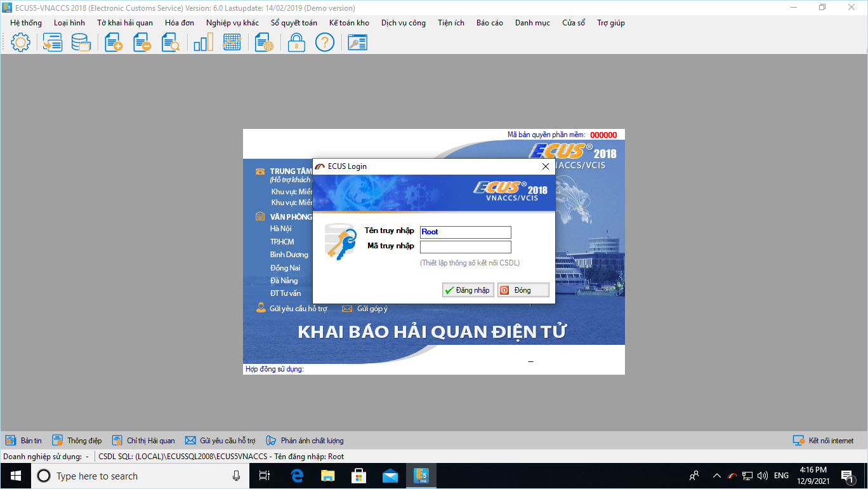868x489 pixels.
Task: Open the help question mark toolbar icon
Action: pos(325,43)
